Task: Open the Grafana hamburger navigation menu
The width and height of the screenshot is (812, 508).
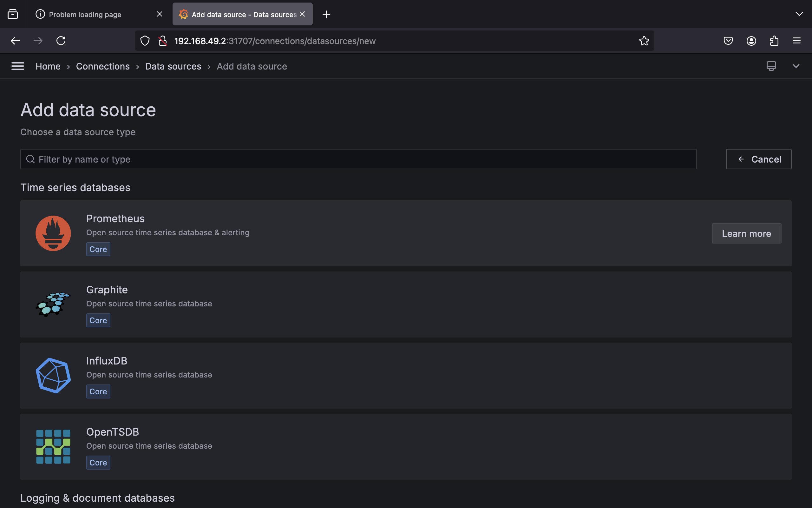Action: [18, 66]
